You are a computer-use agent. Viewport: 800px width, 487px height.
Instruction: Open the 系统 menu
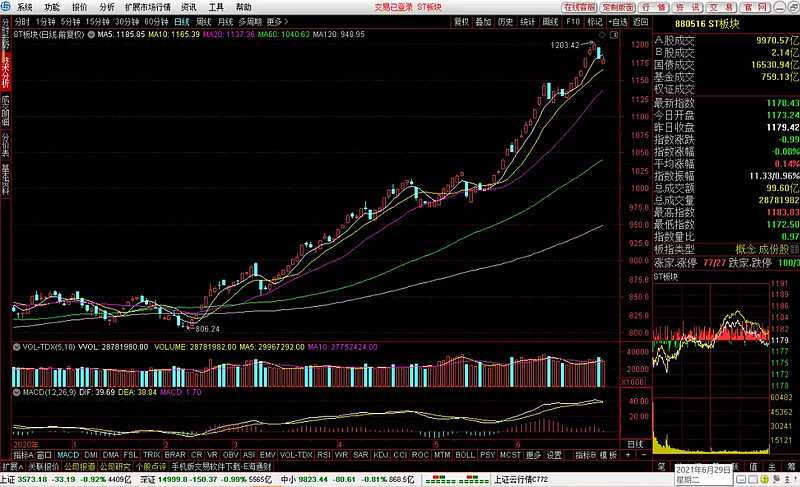pyautogui.click(x=24, y=7)
